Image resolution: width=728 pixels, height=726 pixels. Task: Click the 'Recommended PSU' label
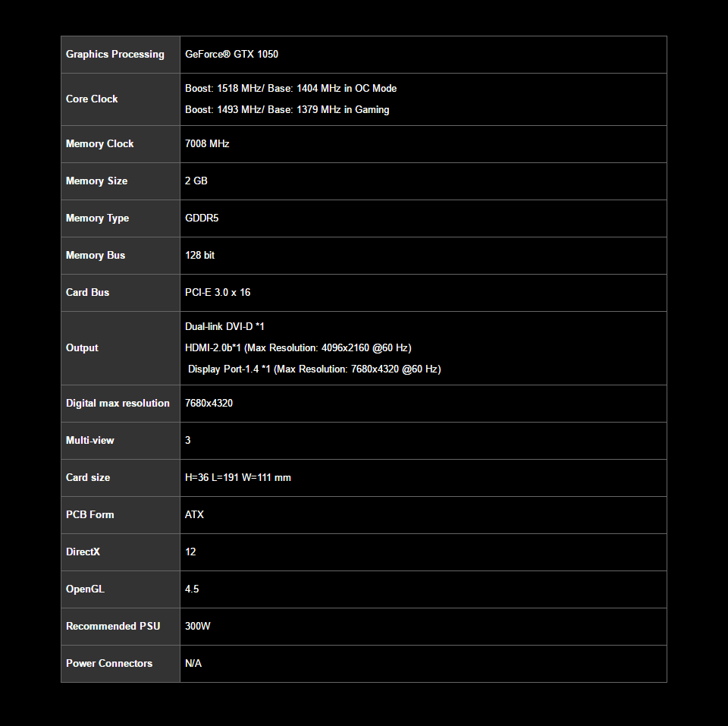pyautogui.click(x=113, y=627)
